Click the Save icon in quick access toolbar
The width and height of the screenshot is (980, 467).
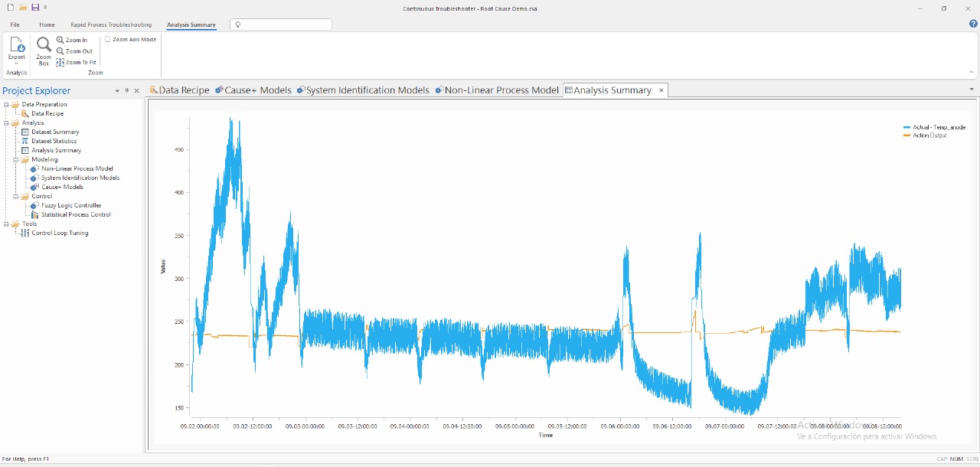pyautogui.click(x=35, y=8)
